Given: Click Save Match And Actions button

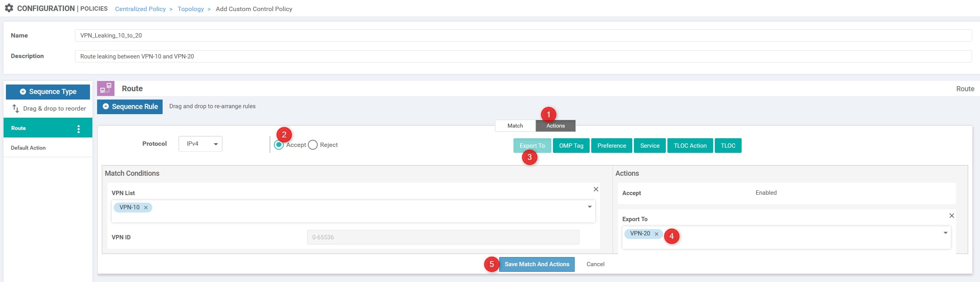Looking at the screenshot, I should pyautogui.click(x=537, y=264).
